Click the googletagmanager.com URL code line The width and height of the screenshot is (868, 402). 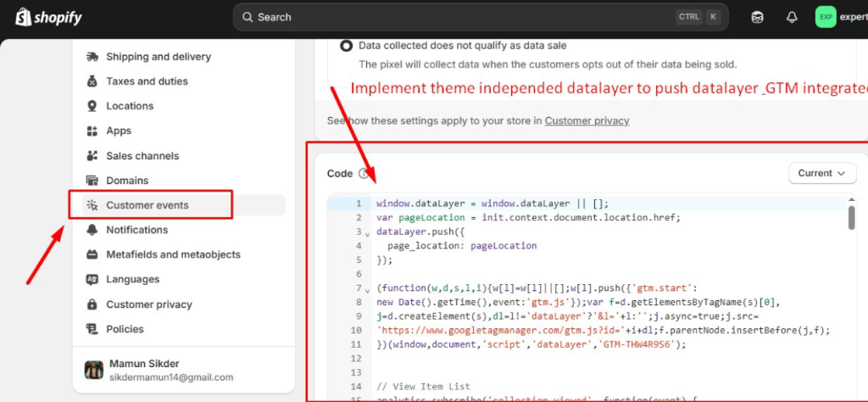604,331
